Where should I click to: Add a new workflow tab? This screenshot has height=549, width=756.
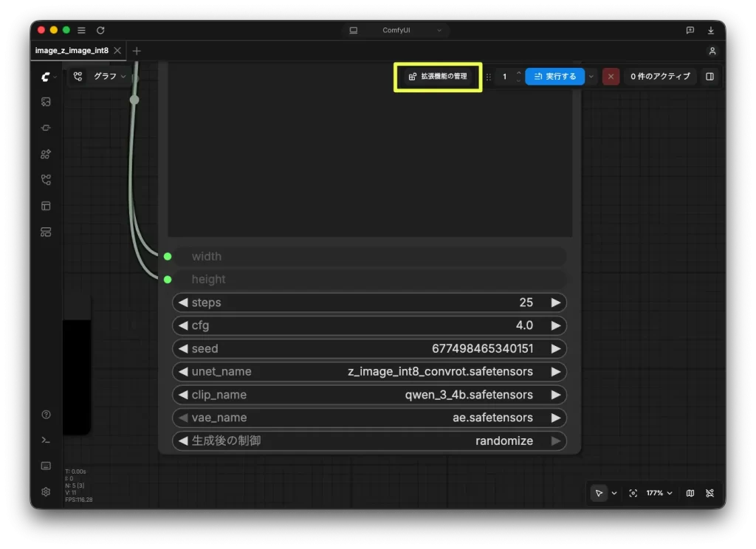point(137,51)
